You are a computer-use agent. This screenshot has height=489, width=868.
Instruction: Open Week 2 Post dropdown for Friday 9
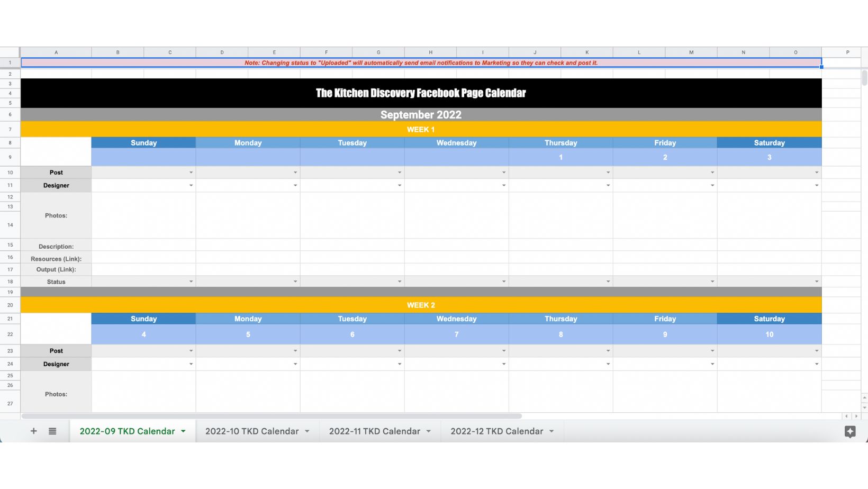[712, 351]
